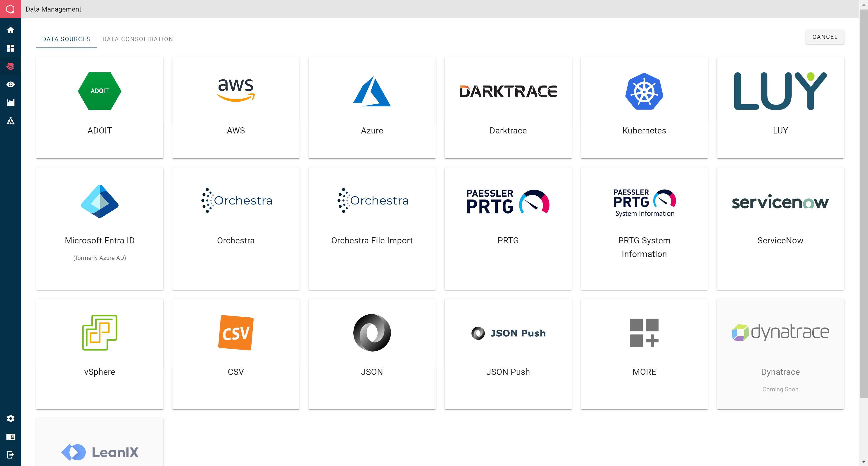Choose the Kubernetes wheel logo
Screen dimensions: 868x466
click(x=644, y=91)
